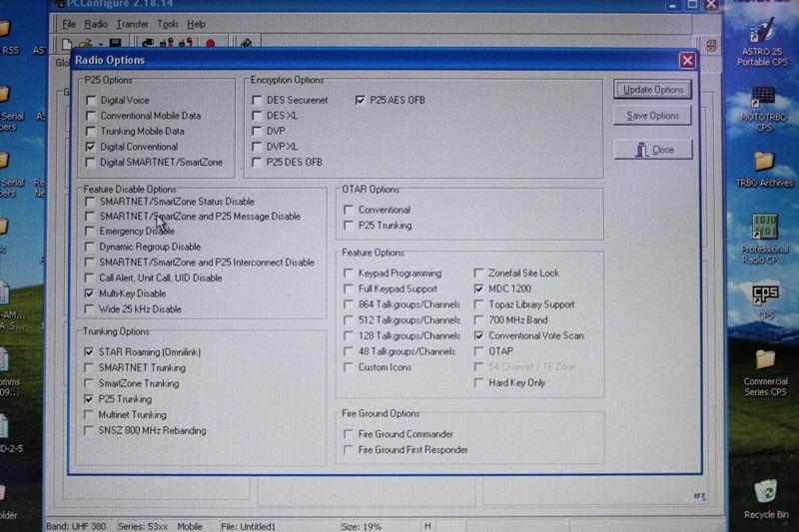Click the Update Options button
The width and height of the screenshot is (799, 532).
653,90
